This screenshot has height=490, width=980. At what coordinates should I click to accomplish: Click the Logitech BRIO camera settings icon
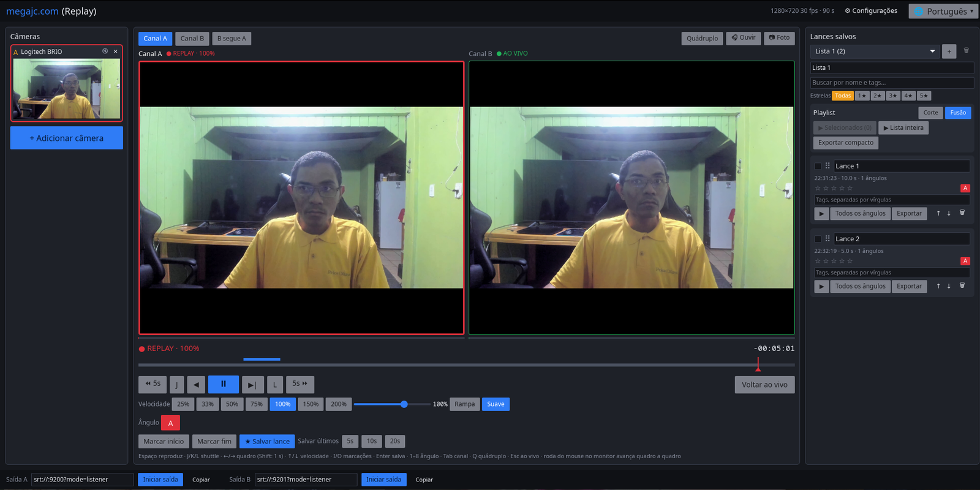point(105,51)
